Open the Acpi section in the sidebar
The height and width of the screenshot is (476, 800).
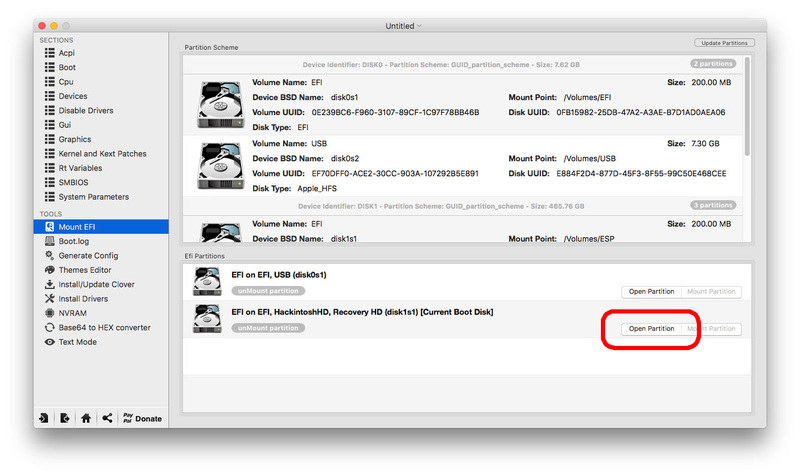pos(66,53)
